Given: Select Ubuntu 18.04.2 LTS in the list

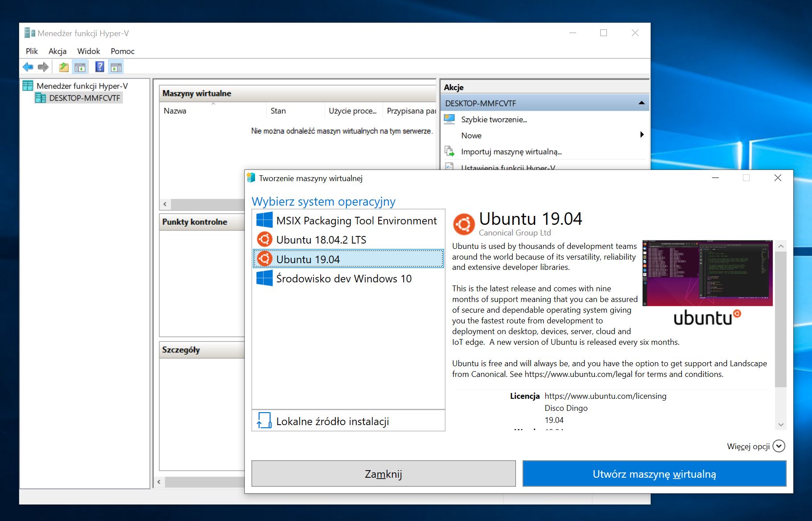Looking at the screenshot, I should pyautogui.click(x=321, y=239).
